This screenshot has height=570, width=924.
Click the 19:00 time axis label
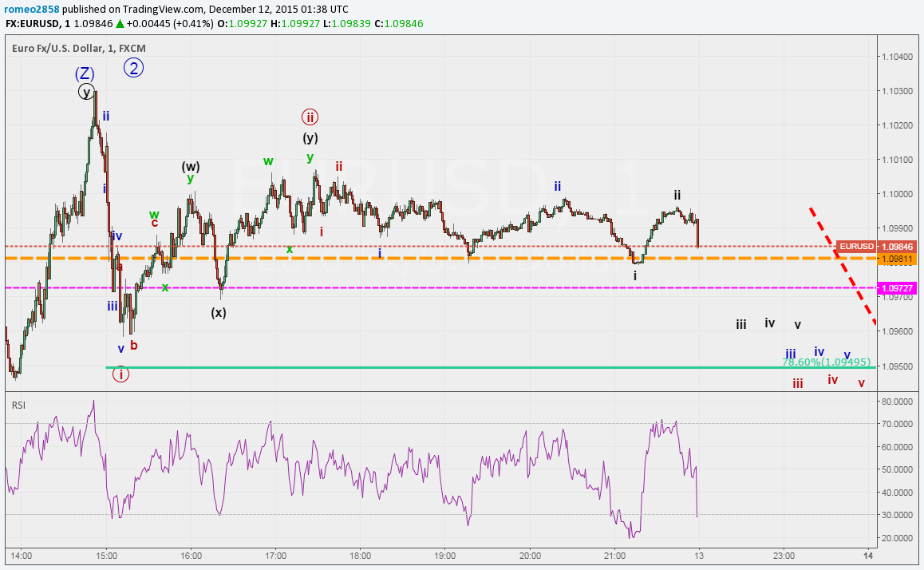coord(445,556)
